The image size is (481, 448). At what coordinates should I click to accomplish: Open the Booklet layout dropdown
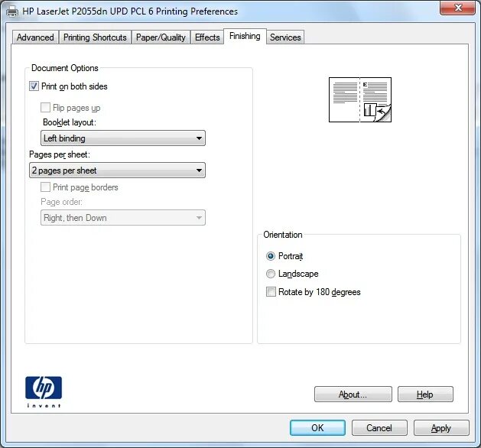123,138
